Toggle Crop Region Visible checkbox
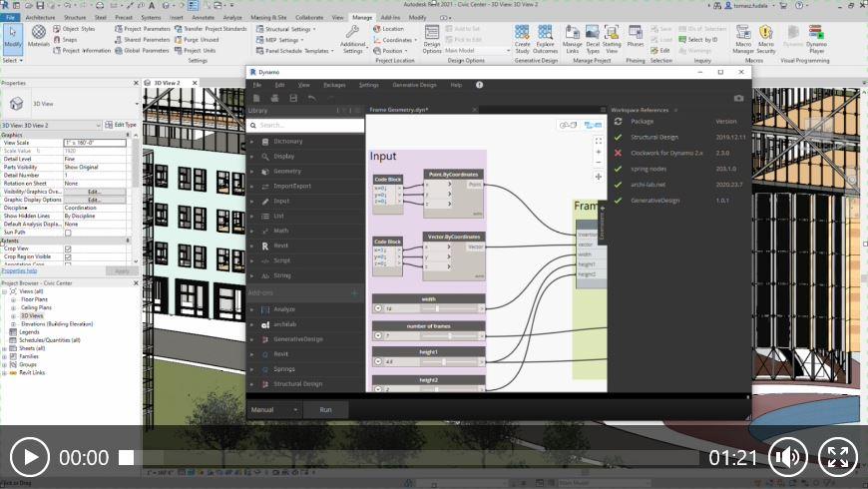Image resolution: width=868 pixels, height=489 pixels. pos(68,256)
